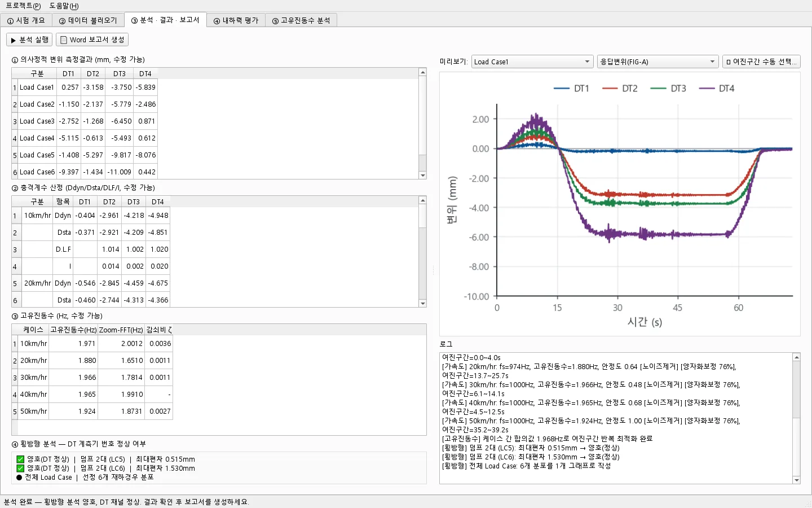Open the 응답변위(FIG-A) dropdown

(657, 62)
